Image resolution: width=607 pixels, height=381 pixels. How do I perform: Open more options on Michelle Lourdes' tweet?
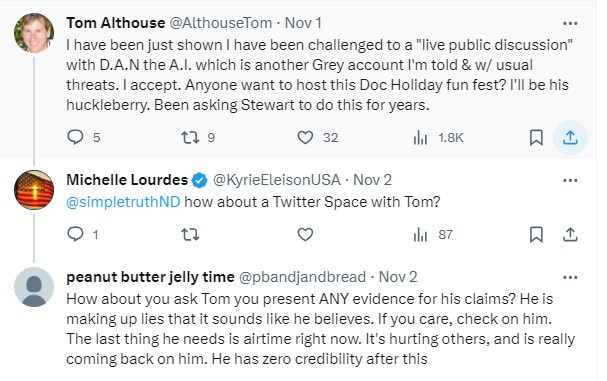pos(570,180)
